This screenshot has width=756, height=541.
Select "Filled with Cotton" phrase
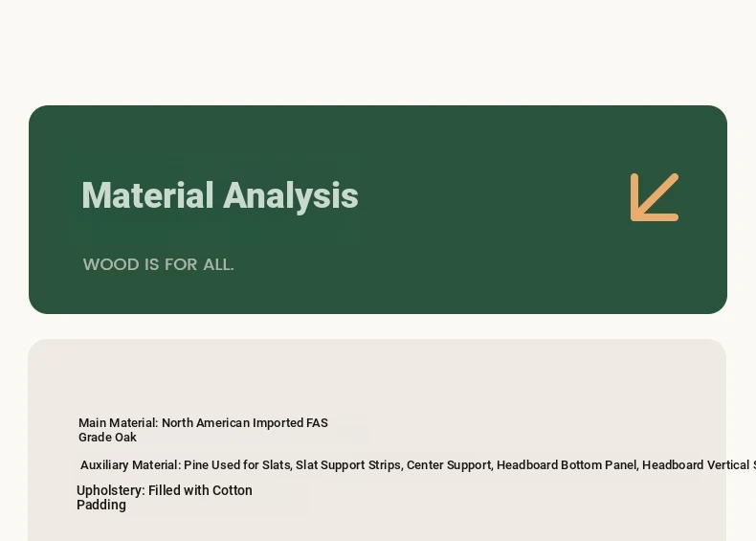tap(200, 490)
